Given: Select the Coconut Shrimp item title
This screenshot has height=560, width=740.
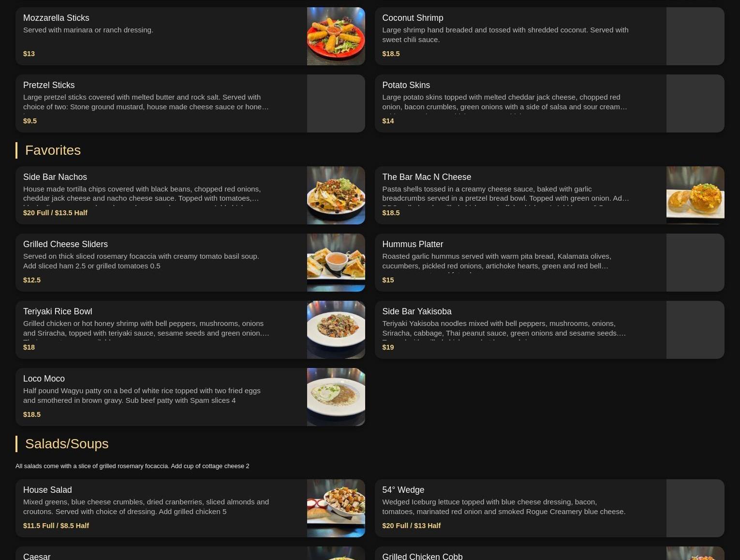Looking at the screenshot, I should pos(413,18).
